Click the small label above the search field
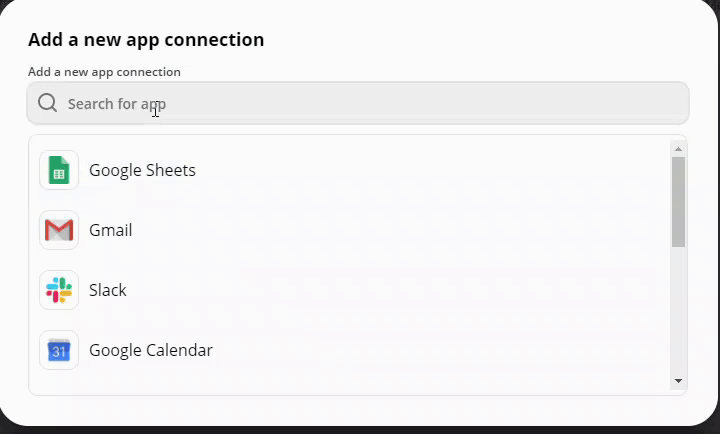The image size is (720, 434). pyautogui.click(x=104, y=72)
